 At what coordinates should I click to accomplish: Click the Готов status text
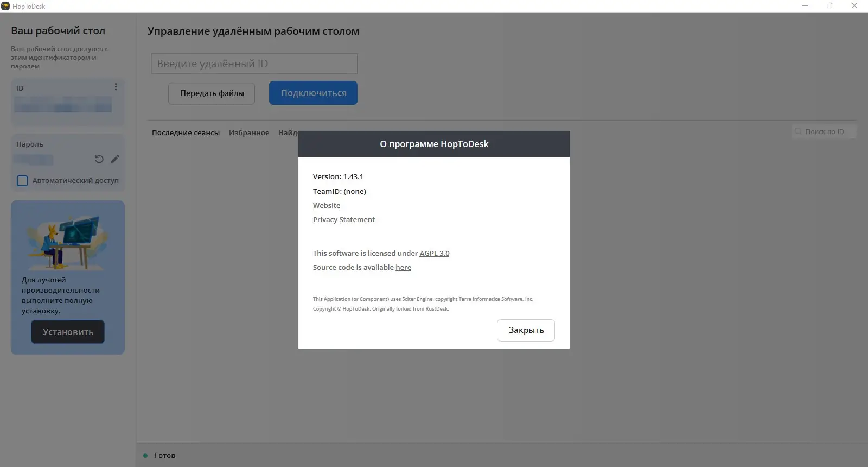click(165, 456)
